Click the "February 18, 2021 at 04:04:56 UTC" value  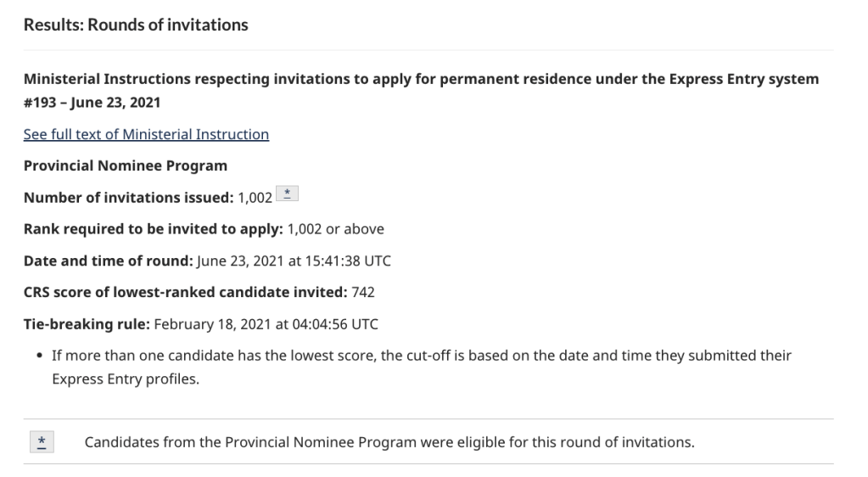[x=266, y=324]
